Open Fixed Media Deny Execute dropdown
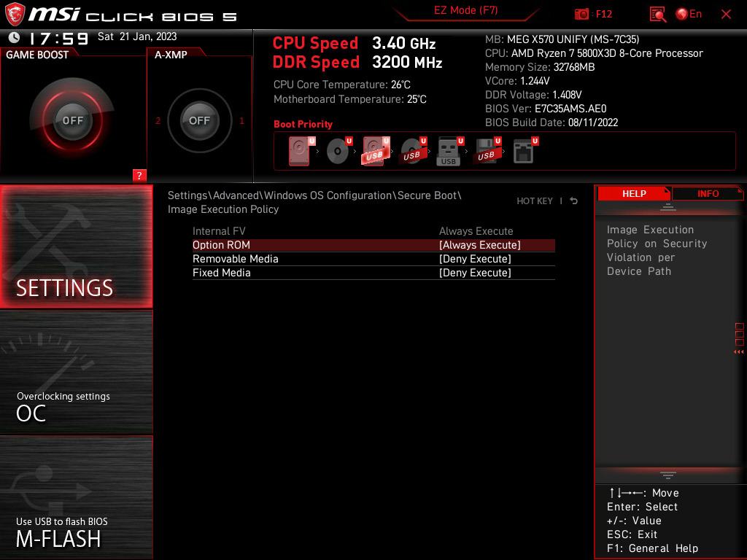Screen dimensions: 747x560 475,273
